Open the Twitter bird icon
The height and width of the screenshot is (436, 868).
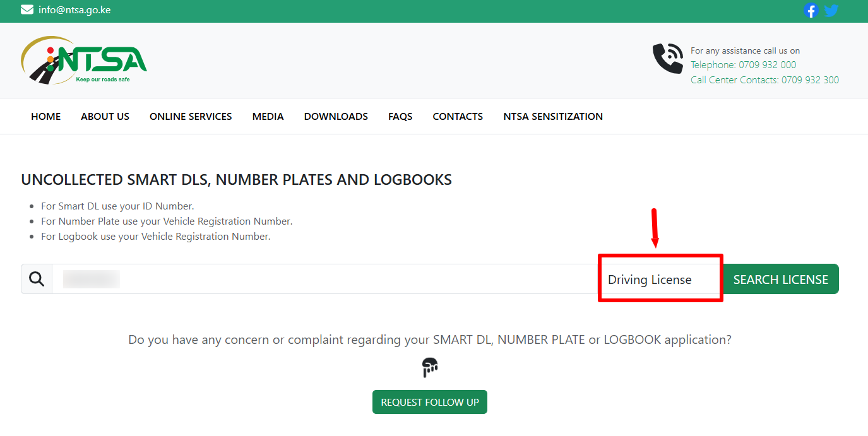point(831,10)
